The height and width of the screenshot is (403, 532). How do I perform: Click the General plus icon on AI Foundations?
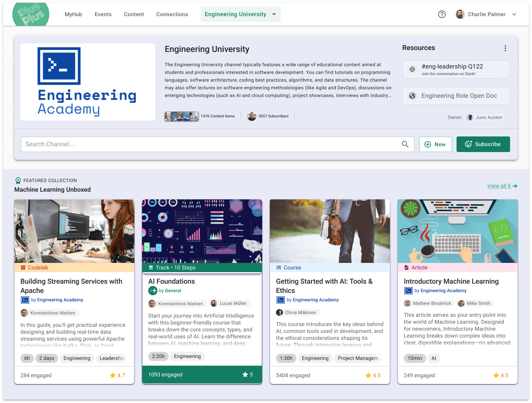152,291
